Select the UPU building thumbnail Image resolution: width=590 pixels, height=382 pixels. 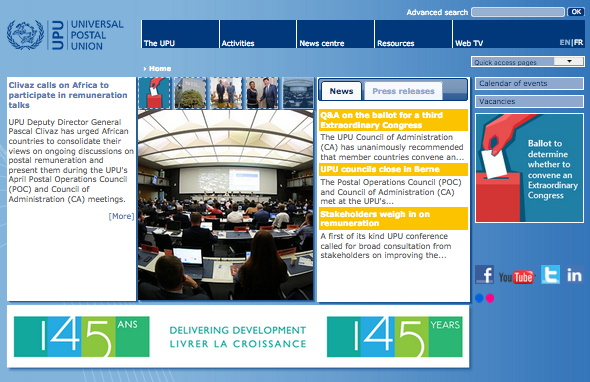coord(190,93)
